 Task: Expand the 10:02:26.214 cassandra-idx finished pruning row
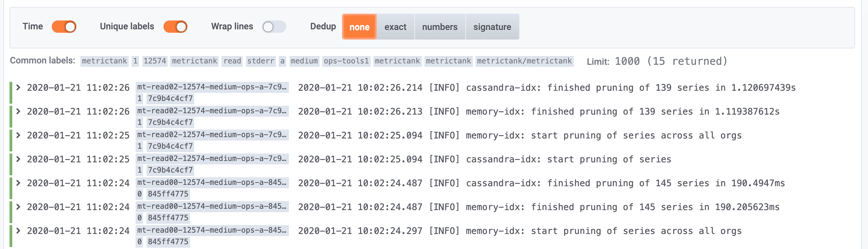[x=18, y=88]
